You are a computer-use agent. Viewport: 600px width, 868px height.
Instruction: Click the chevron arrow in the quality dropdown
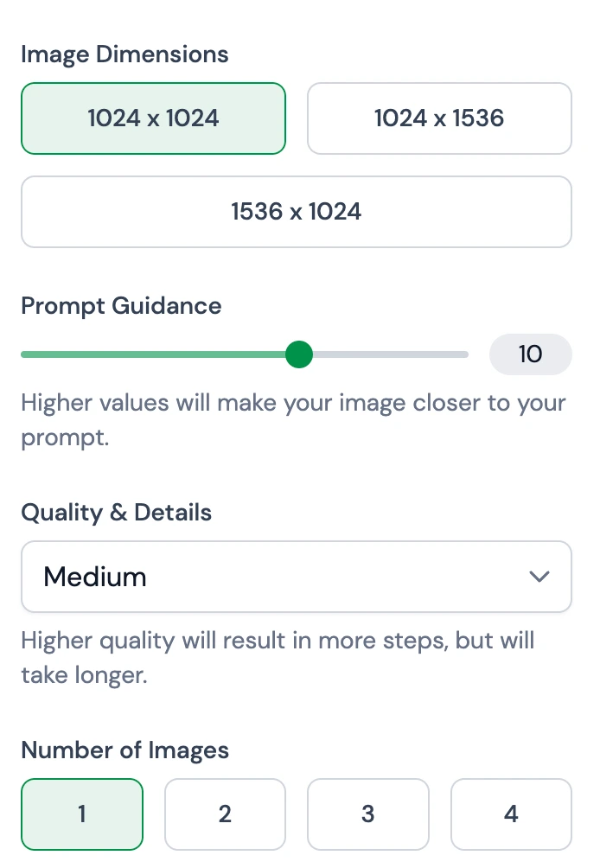tap(539, 577)
